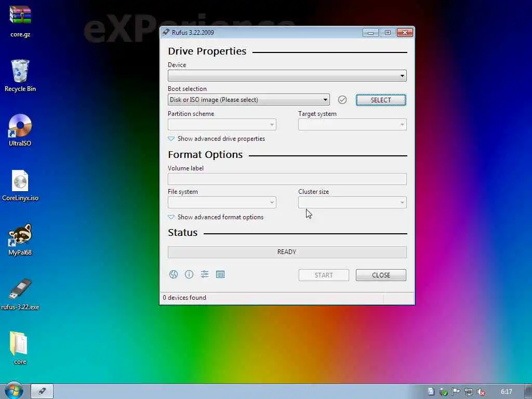
Task: Show the Rufus log icon
Action: tap(220, 274)
